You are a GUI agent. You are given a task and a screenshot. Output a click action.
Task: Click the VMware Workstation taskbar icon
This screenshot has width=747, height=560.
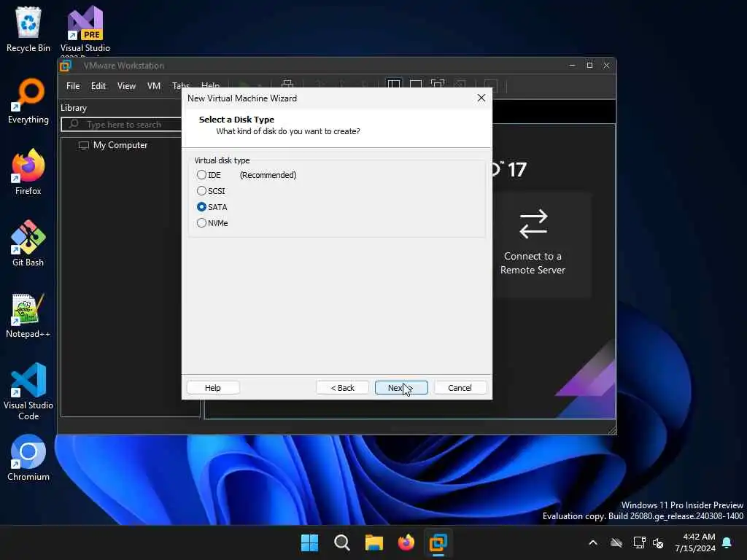(x=438, y=542)
